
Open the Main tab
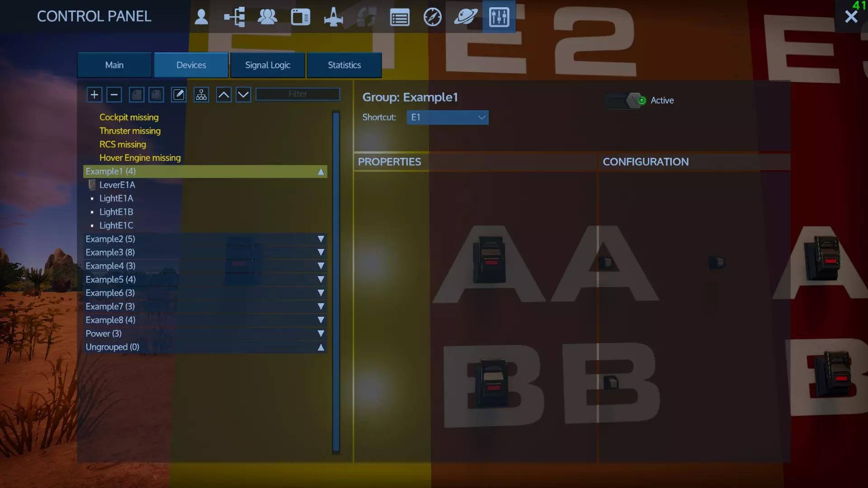[x=114, y=65]
